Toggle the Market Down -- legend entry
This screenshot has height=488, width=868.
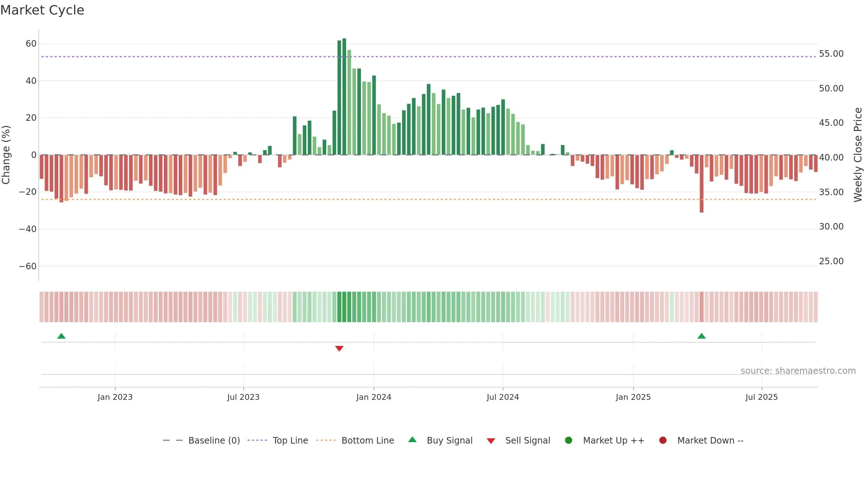[701, 440]
